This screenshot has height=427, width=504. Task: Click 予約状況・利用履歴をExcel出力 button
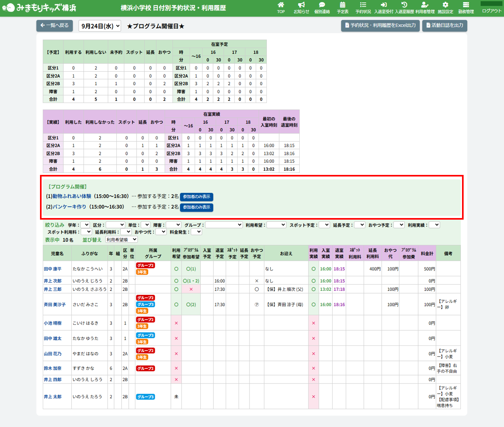point(380,25)
